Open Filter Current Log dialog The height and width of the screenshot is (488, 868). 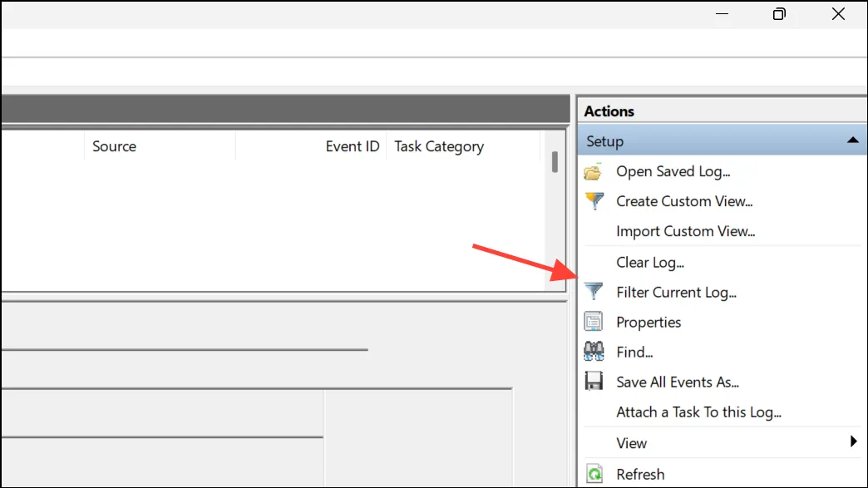pos(676,292)
